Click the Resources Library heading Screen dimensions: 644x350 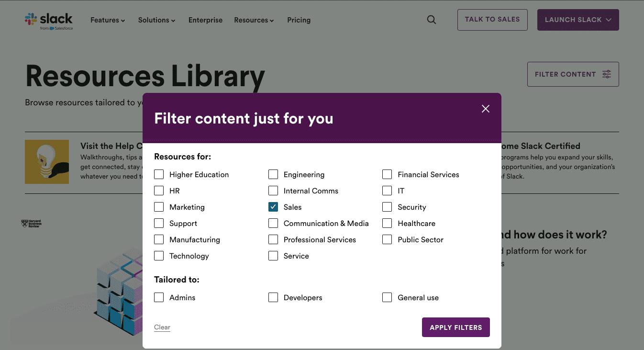145,76
